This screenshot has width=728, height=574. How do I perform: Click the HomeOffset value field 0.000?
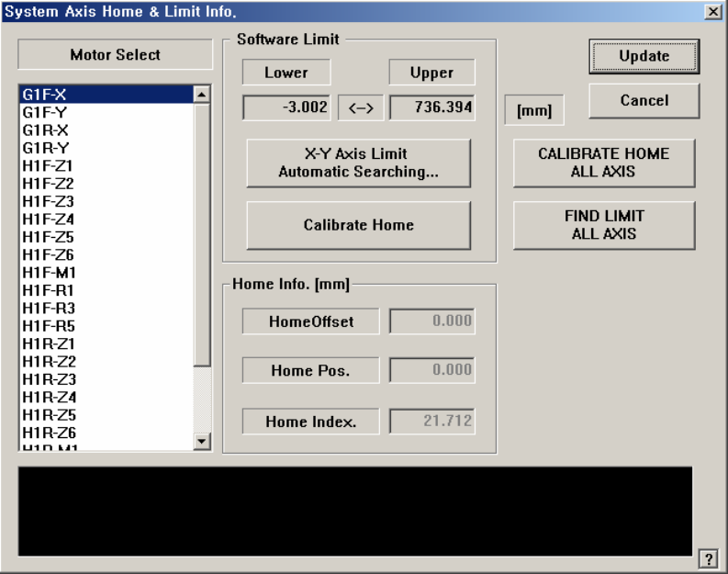[431, 321]
